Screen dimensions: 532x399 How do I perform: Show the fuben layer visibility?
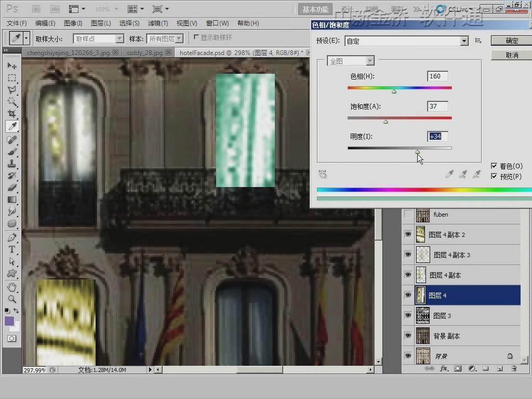pos(408,214)
